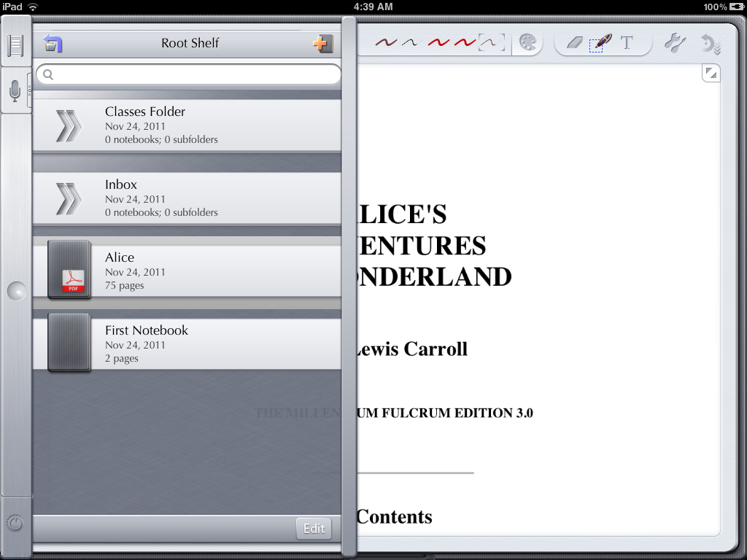Choose the second red pen preset
Screen dimensions: 747x560
coord(464,43)
